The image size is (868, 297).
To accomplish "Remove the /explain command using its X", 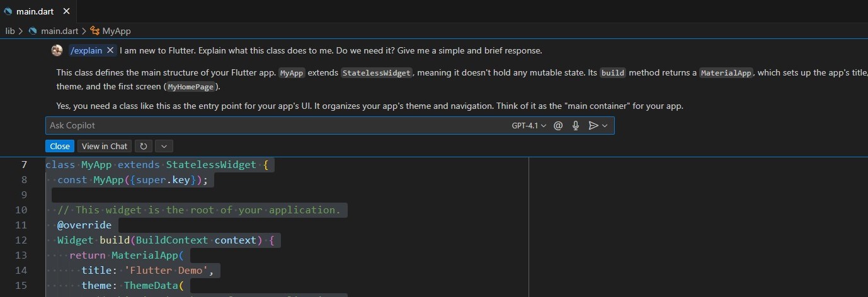I will click(110, 50).
